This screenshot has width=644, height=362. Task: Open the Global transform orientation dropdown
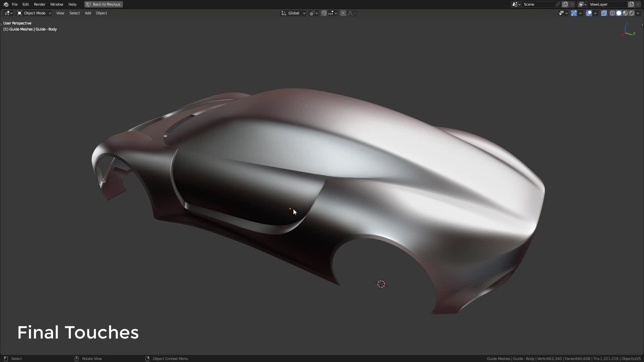coord(293,13)
